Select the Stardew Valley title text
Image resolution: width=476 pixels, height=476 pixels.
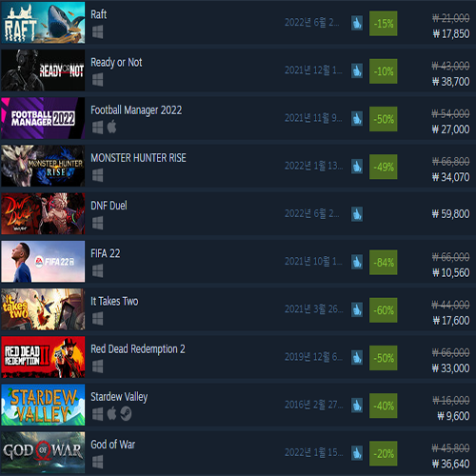point(119,397)
